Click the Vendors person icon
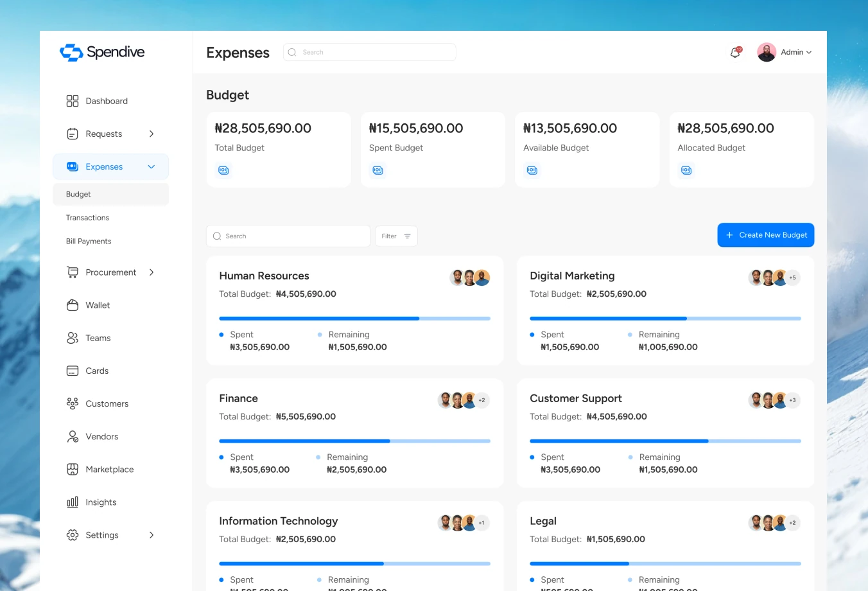The image size is (868, 591). click(x=73, y=436)
